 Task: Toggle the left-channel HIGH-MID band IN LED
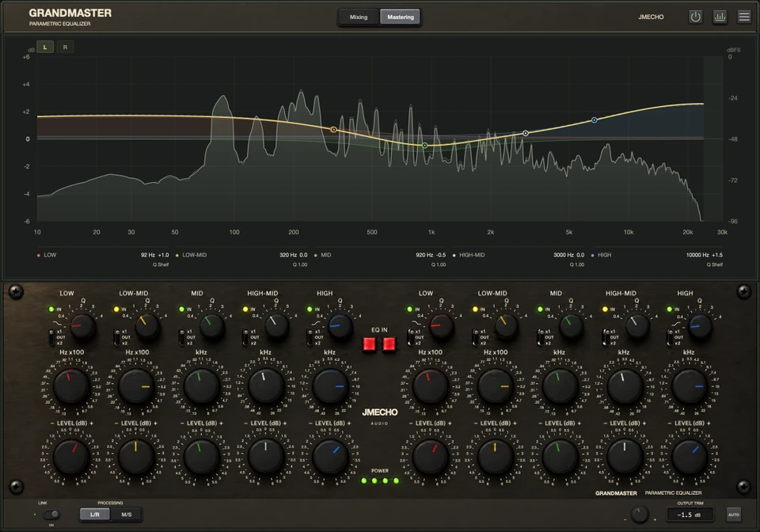[245, 309]
